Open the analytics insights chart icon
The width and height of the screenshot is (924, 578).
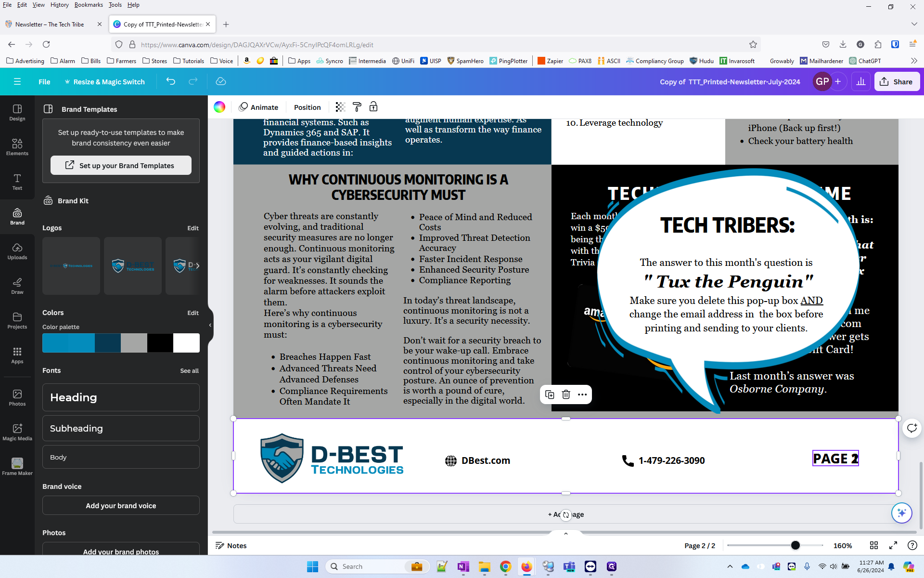point(861,81)
